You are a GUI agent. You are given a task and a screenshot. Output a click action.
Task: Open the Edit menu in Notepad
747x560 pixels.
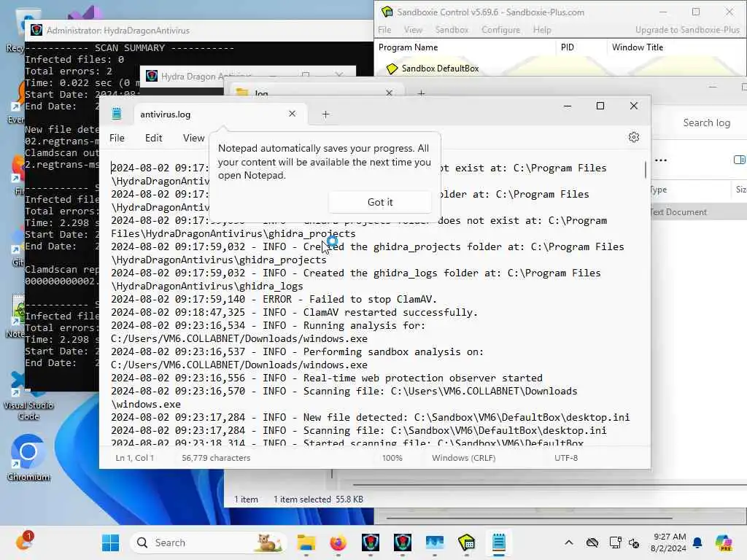[x=153, y=138]
